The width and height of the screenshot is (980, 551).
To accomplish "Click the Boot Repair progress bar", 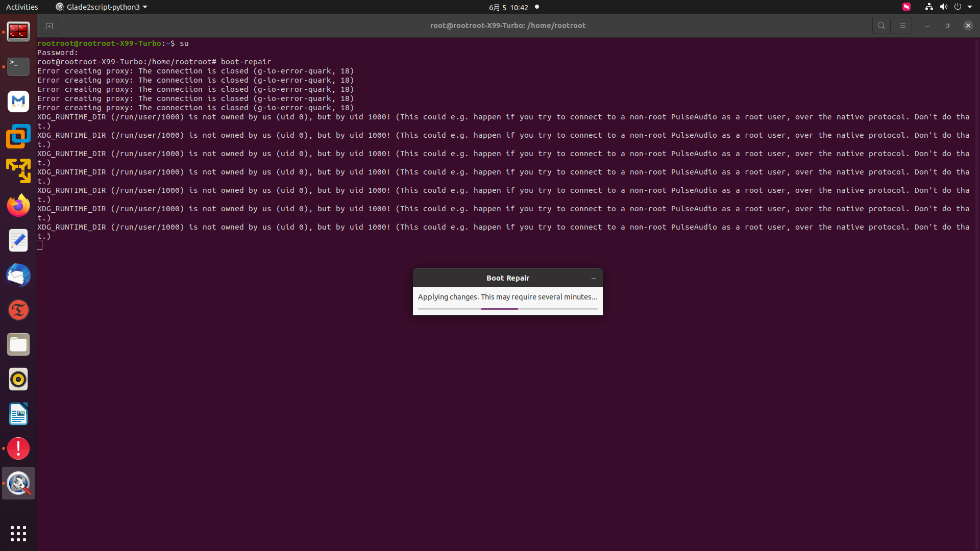I will click(x=507, y=309).
